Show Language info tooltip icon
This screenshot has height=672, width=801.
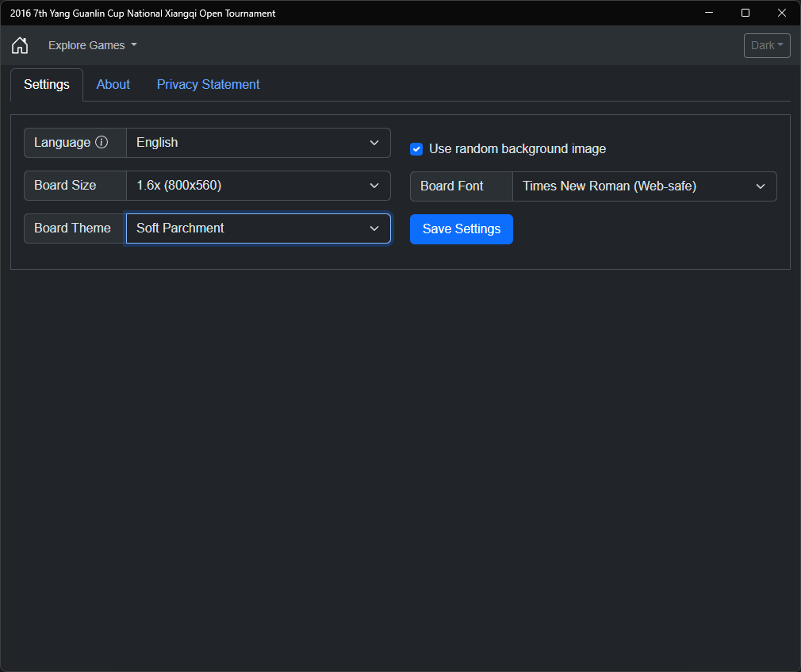(x=102, y=142)
